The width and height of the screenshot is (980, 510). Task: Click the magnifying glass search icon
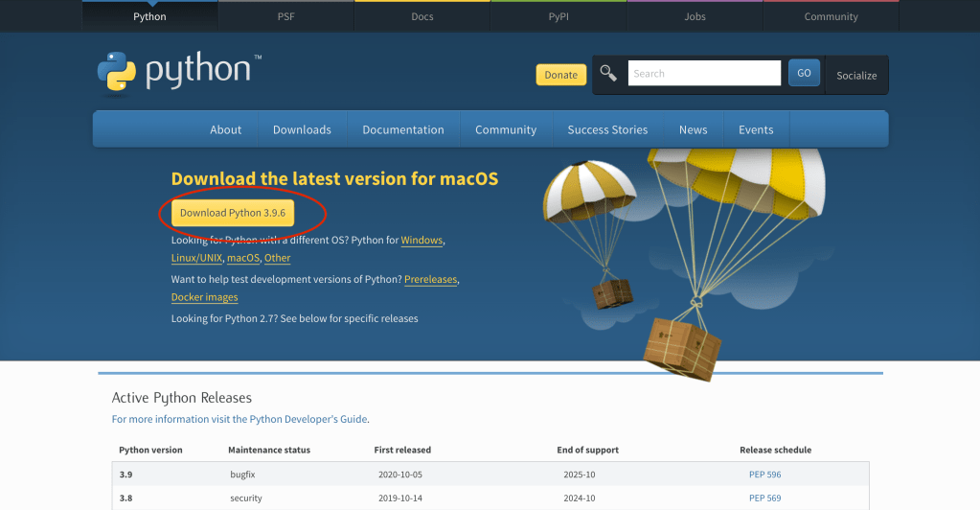pyautogui.click(x=608, y=73)
